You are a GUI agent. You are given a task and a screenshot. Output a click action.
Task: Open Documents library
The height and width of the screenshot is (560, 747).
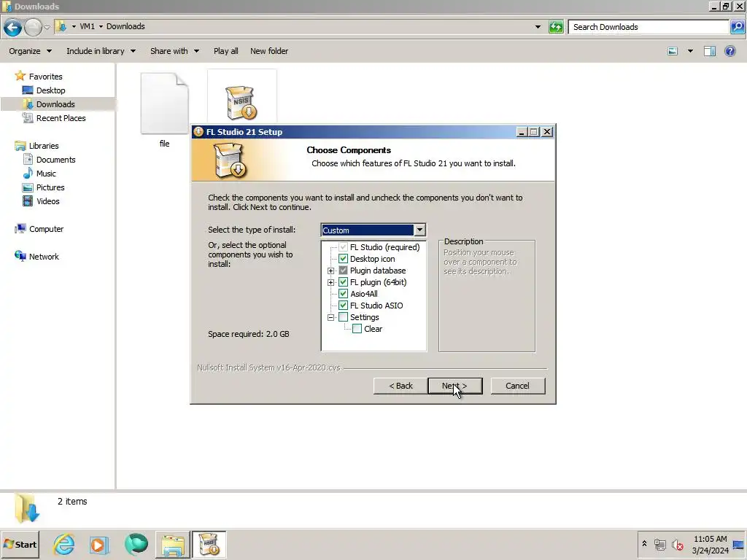click(x=55, y=160)
